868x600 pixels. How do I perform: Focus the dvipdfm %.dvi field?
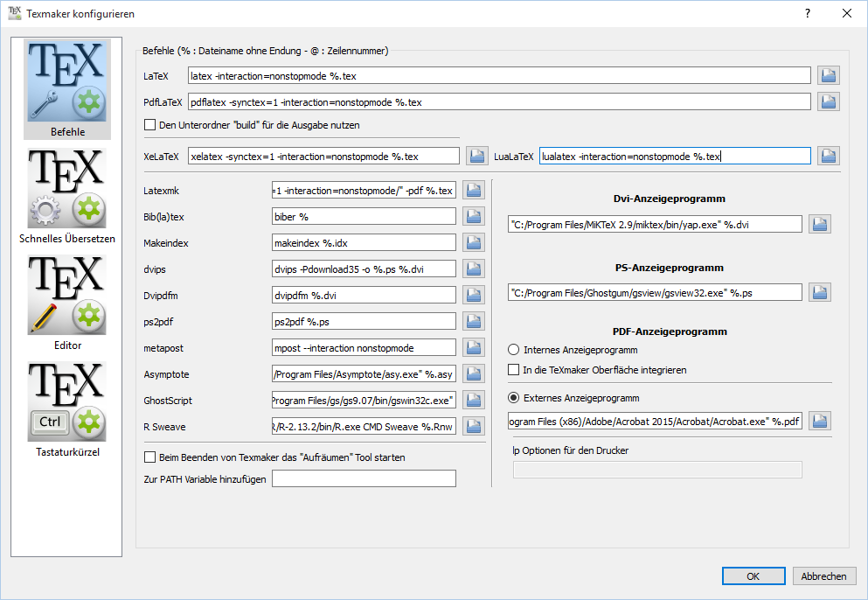[364, 296]
